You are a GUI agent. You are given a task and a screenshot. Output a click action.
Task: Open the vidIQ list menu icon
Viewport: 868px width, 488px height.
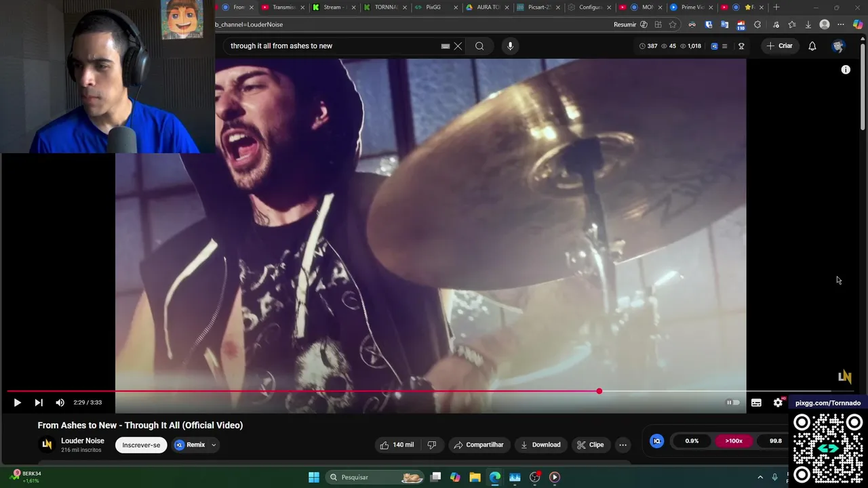coord(724,46)
